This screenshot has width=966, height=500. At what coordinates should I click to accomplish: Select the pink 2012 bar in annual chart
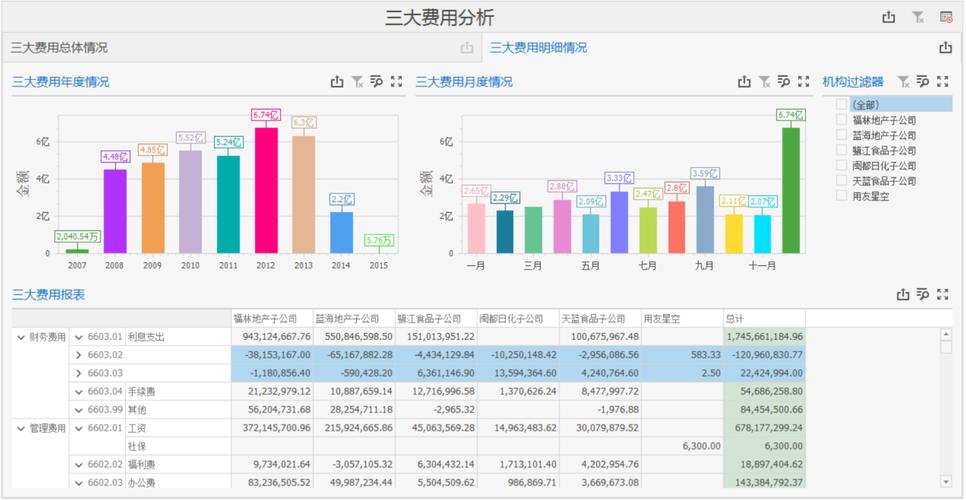coord(266,190)
